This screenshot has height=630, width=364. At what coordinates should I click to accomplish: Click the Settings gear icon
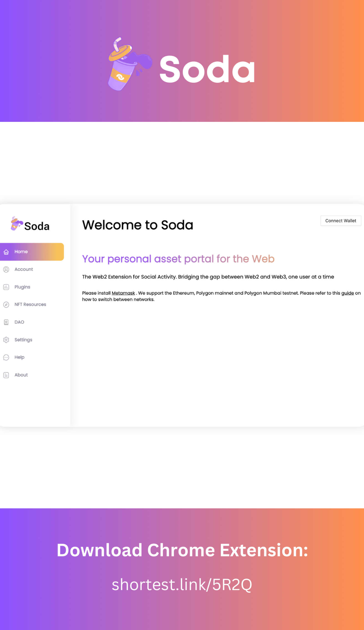pos(6,340)
